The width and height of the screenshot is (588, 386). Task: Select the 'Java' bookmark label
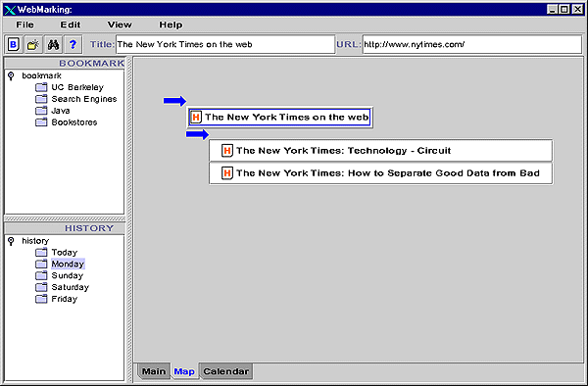point(61,111)
